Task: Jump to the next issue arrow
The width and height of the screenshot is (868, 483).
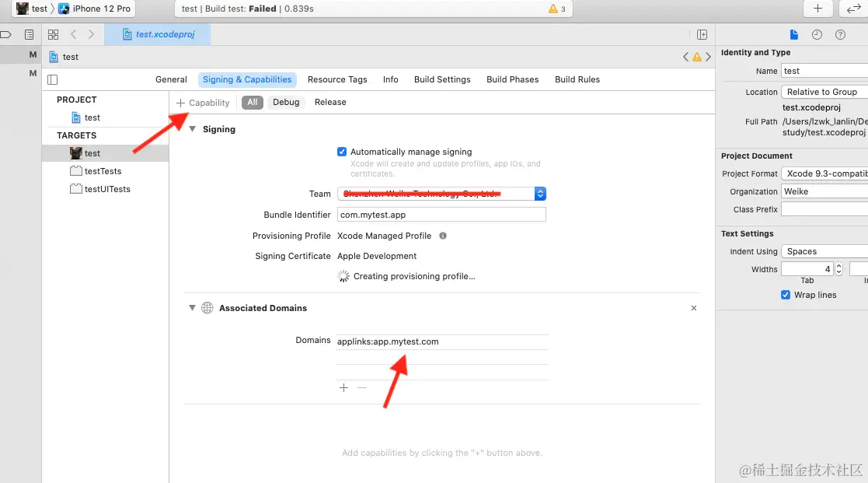Action: click(x=708, y=57)
